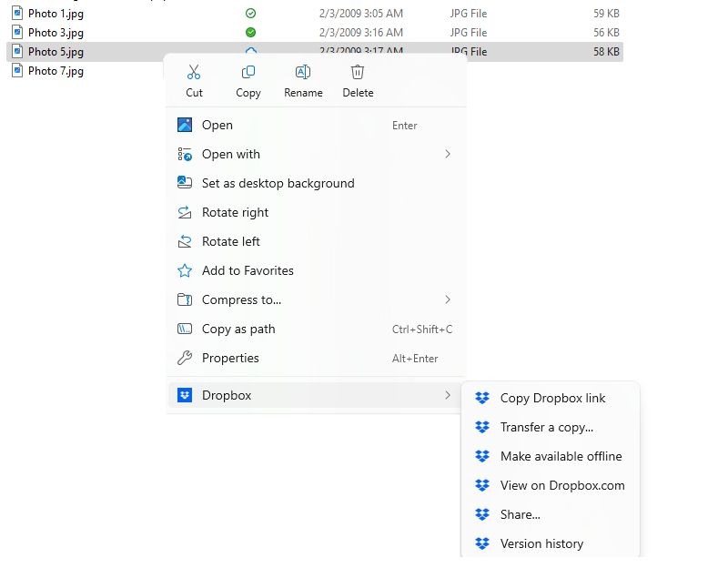Click Dropbox icon beside Make available offline
This screenshot has width=728, height=568.
(482, 456)
